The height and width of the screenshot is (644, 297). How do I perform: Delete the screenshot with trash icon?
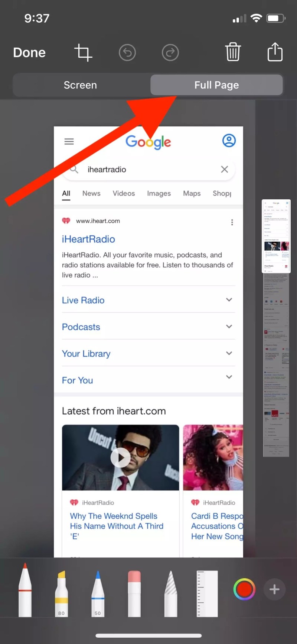pyautogui.click(x=233, y=52)
